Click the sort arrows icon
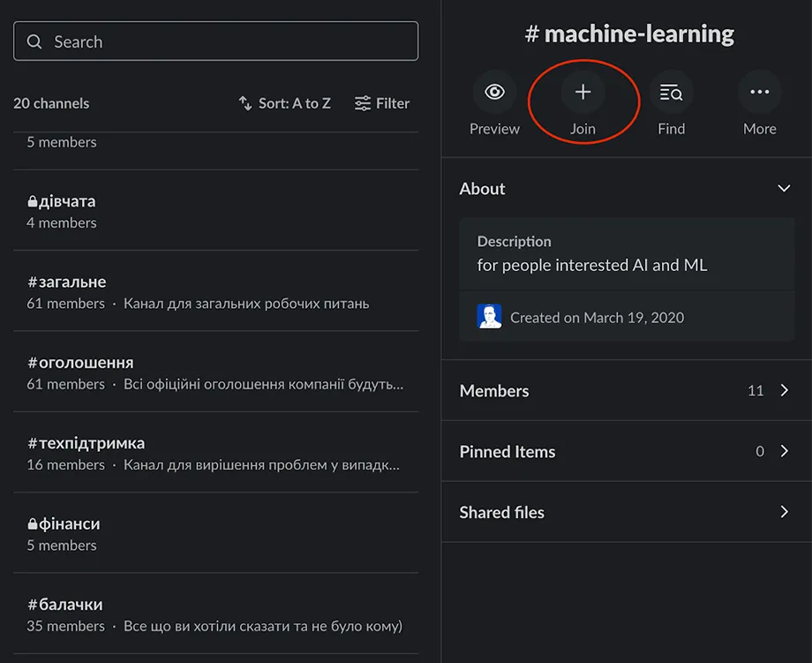The width and height of the screenshot is (812, 663). [245, 103]
